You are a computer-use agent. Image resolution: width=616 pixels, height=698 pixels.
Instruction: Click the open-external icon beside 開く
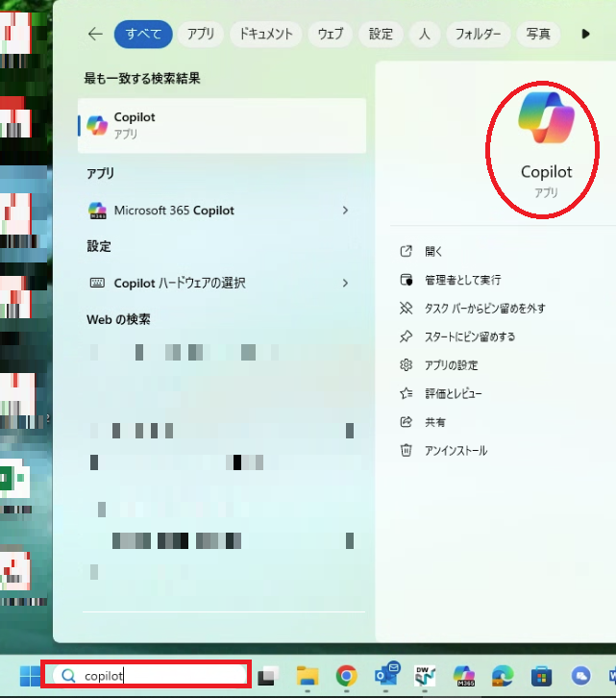[x=406, y=251]
